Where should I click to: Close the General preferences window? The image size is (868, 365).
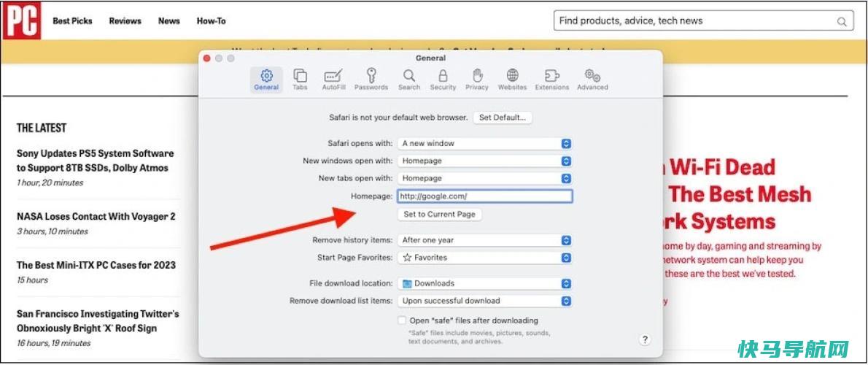(207, 58)
